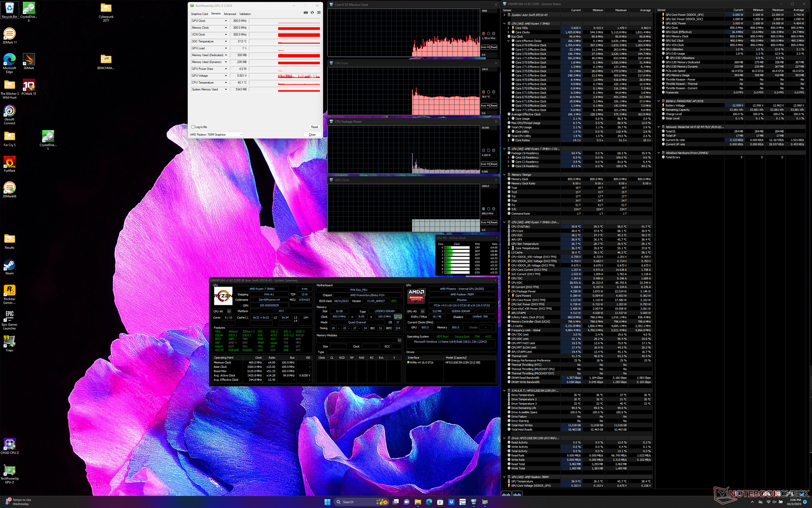The height and width of the screenshot is (508, 812).
Task: Click the Reset button in GPU-Z
Action: tap(314, 127)
